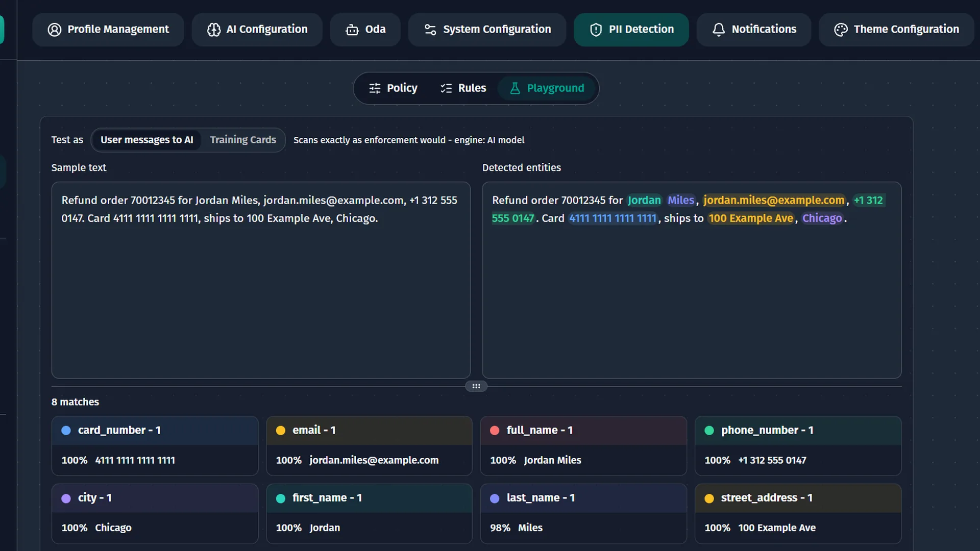Click the Oda robot icon
980x551 pixels.
352,30
